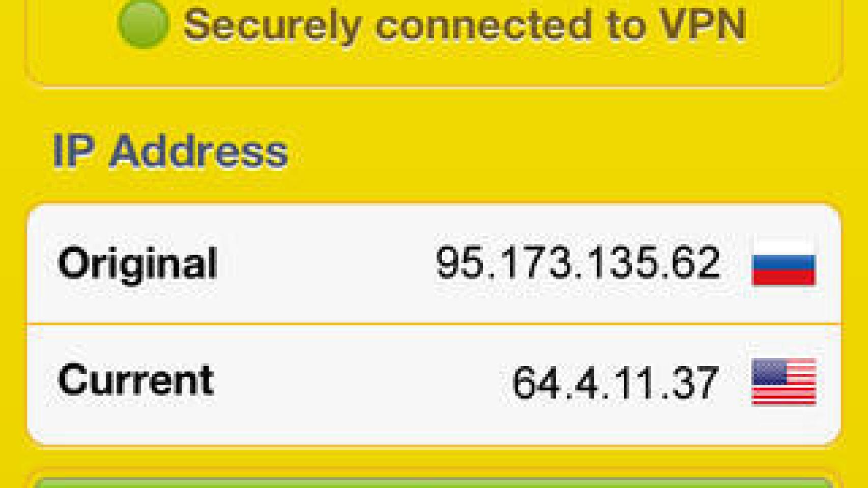Click the US flag next to Current IP

coord(784,382)
